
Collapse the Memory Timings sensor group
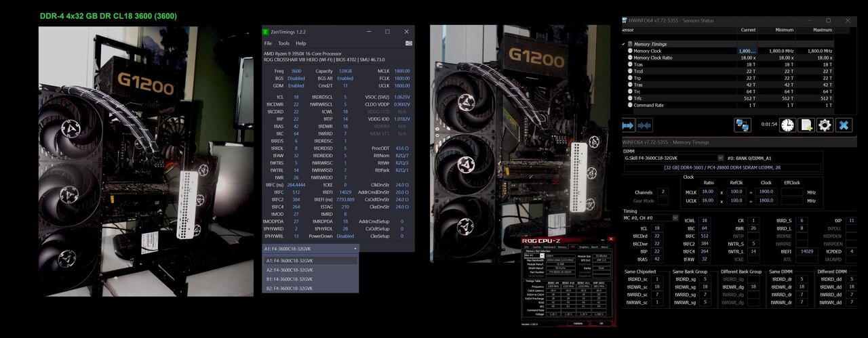coord(624,43)
